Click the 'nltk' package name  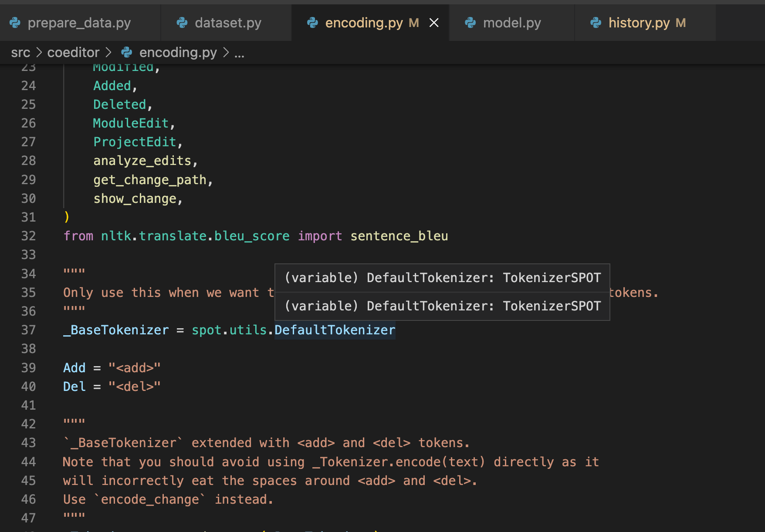tap(116, 236)
